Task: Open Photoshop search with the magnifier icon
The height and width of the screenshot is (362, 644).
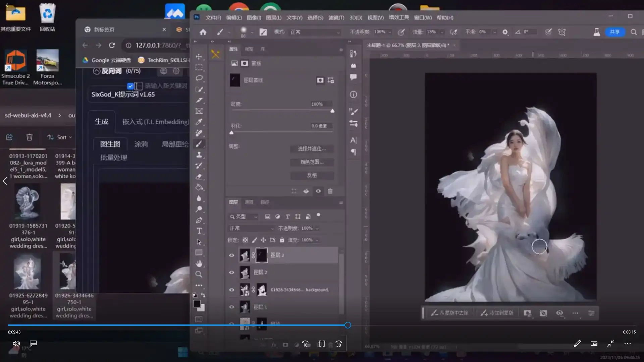Action: click(633, 32)
